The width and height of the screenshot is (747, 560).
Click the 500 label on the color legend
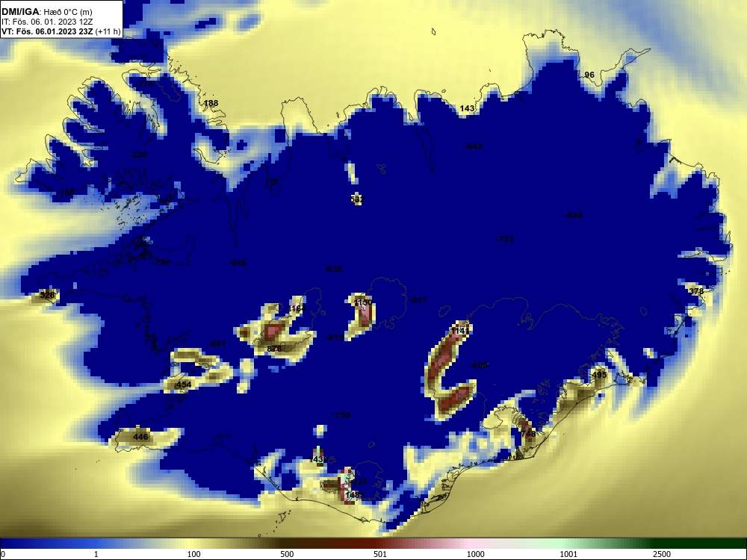[287, 554]
